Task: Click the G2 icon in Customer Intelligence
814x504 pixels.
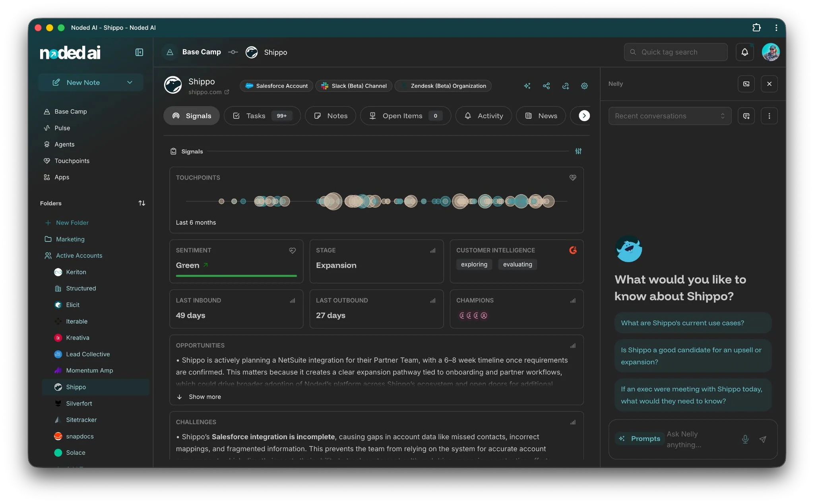Action: 573,250
